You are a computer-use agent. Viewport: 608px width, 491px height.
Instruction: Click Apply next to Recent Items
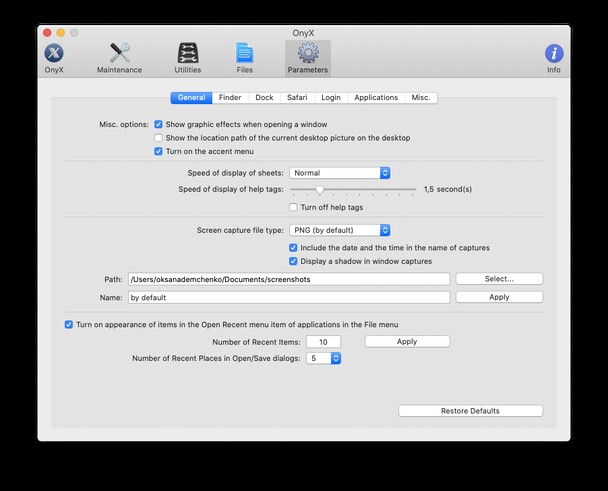pos(407,342)
